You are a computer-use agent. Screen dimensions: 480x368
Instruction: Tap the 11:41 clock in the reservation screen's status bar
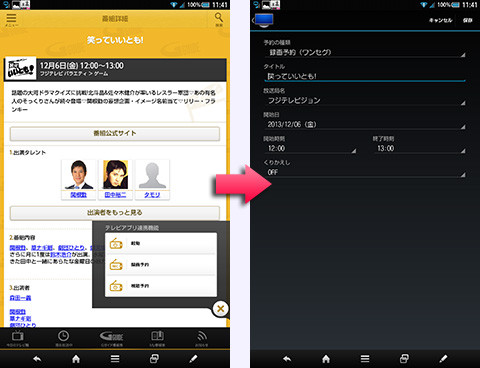click(x=470, y=5)
